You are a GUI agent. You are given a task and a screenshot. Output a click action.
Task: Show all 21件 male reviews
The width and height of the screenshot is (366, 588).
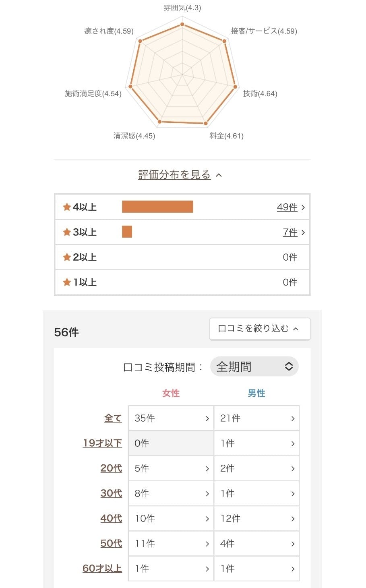(x=256, y=418)
